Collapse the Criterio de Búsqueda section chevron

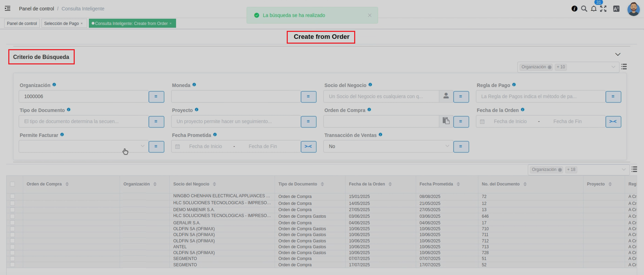[618, 54]
